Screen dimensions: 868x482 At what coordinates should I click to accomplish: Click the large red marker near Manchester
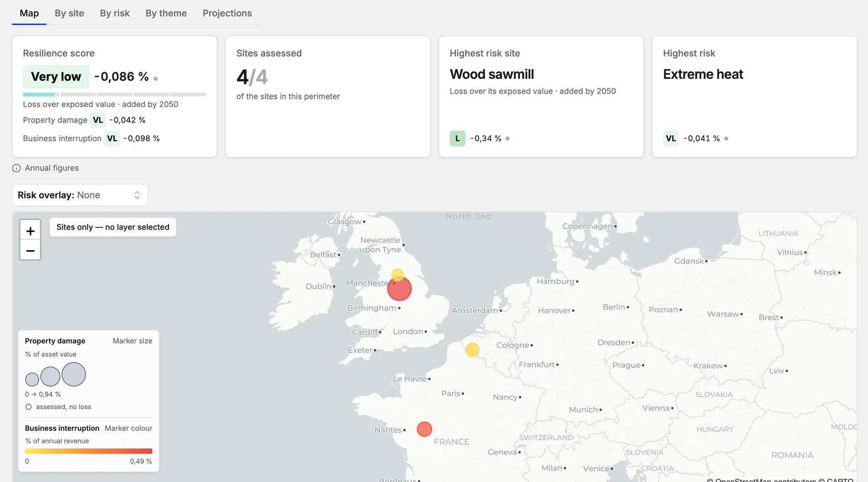tap(399, 289)
